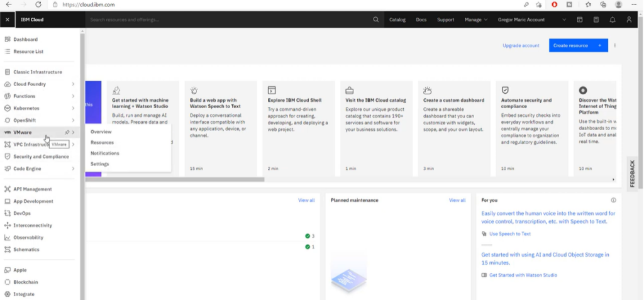Click the browser back arrow

point(9,4)
